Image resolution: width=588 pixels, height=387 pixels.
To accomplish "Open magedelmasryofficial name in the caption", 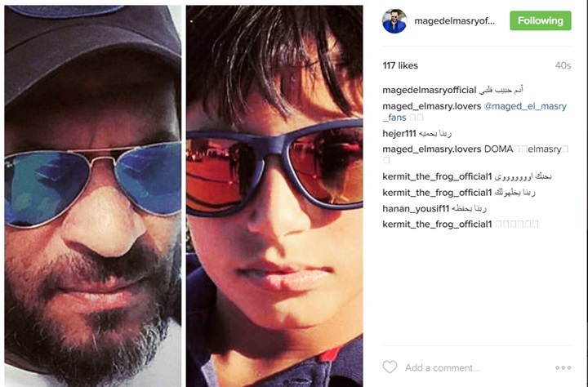I will 429,90.
